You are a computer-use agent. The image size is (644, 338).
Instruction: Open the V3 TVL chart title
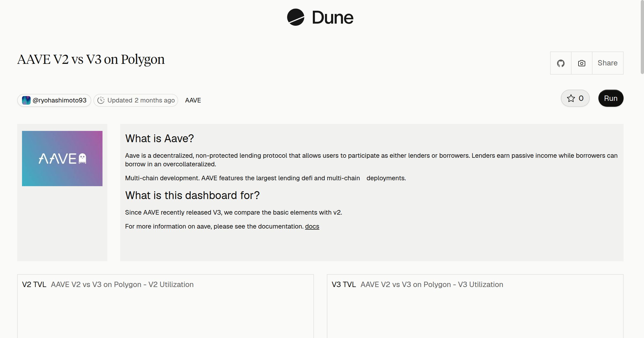pyautogui.click(x=344, y=284)
